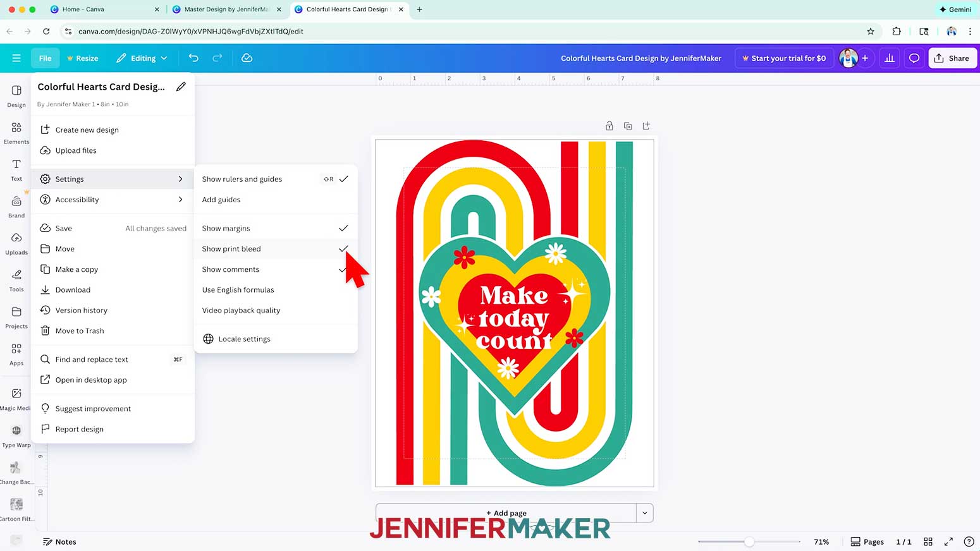Open the Type Warp app
This screenshot has height=551, width=980.
tap(16, 435)
